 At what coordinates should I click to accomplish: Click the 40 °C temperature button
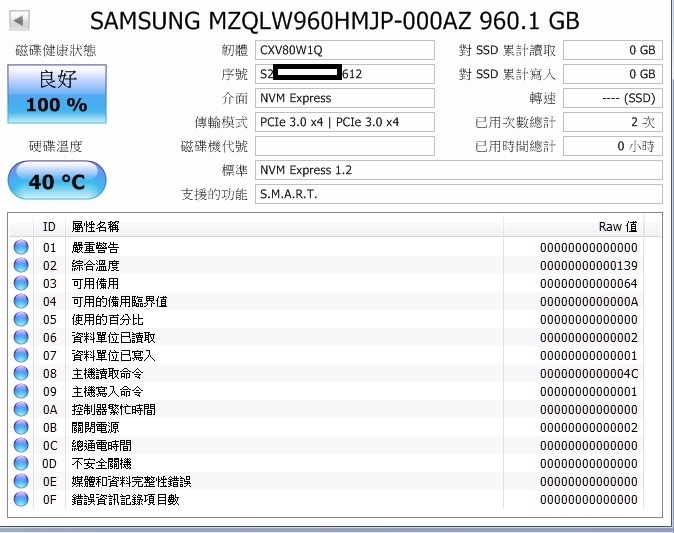pos(57,181)
